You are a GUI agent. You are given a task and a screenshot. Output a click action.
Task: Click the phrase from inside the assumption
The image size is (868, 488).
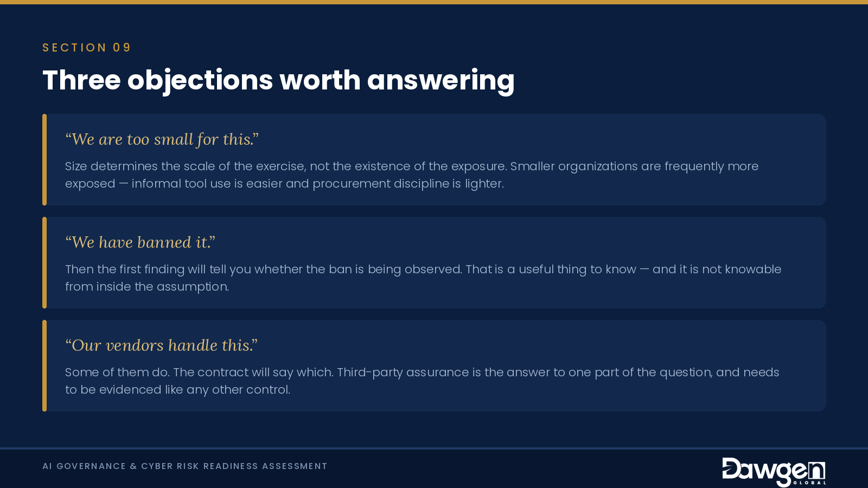147,287
